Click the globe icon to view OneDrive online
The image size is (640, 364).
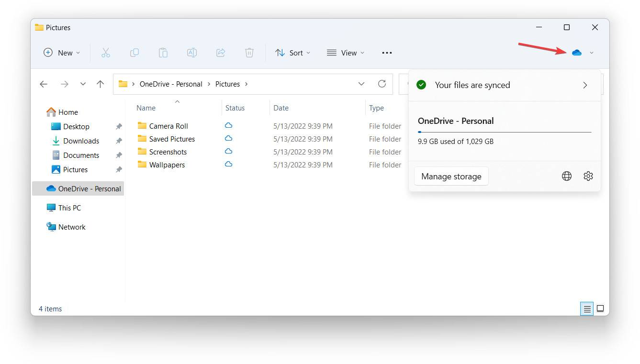[x=566, y=176]
